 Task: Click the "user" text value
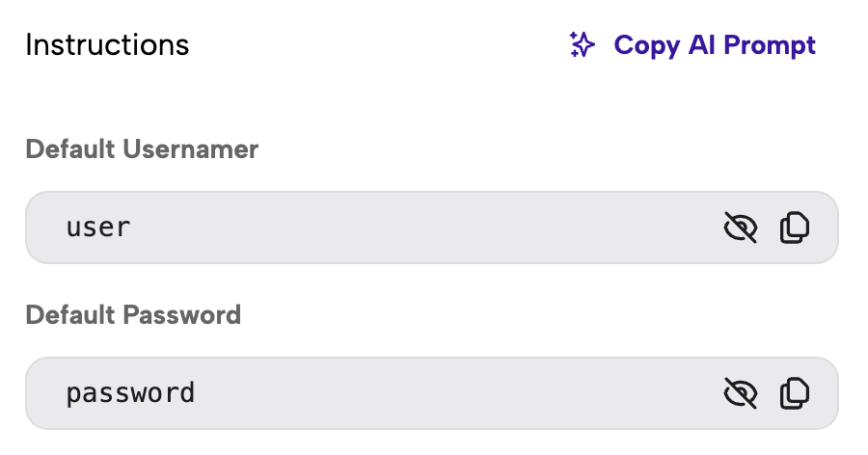click(97, 227)
